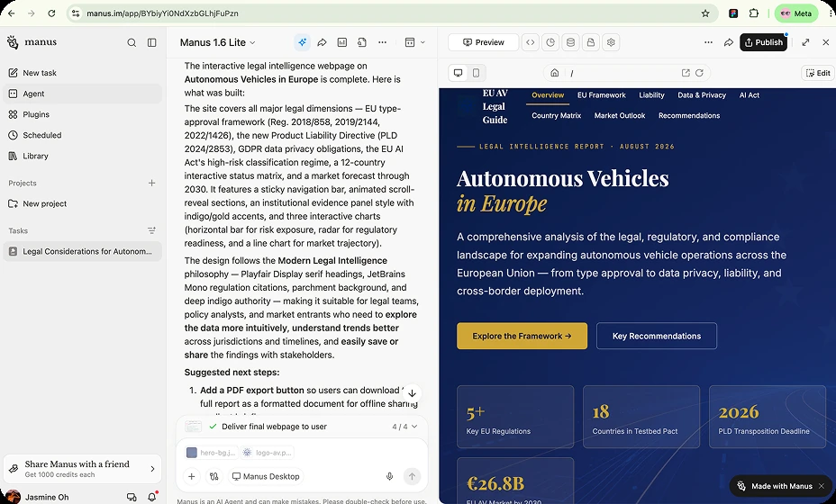Screen dimensions: 836x504
Task: Open the preview panel more options menu
Action: pos(708,42)
